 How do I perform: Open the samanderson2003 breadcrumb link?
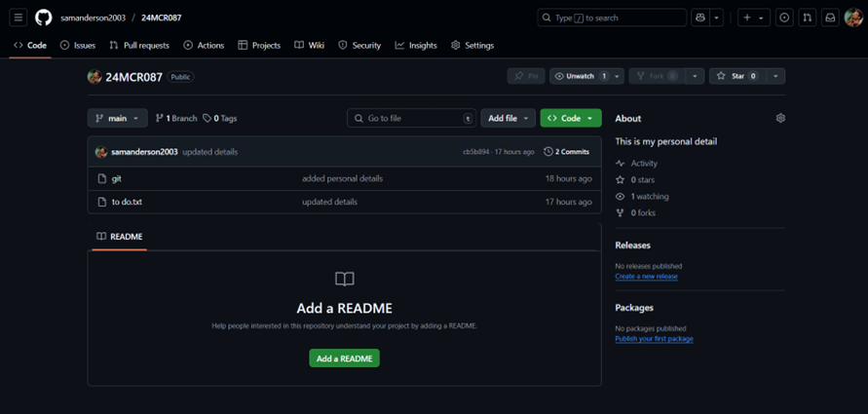[x=93, y=18]
